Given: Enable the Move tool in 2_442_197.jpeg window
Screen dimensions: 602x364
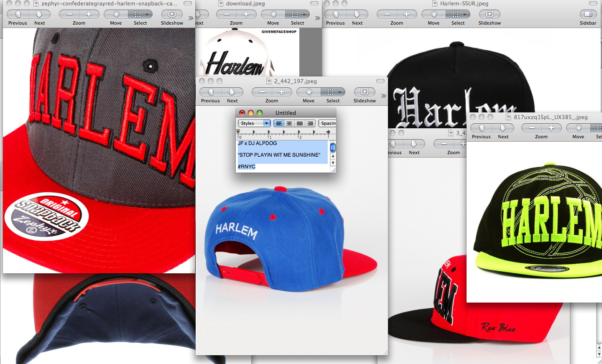Looking at the screenshot, I should 309,92.
